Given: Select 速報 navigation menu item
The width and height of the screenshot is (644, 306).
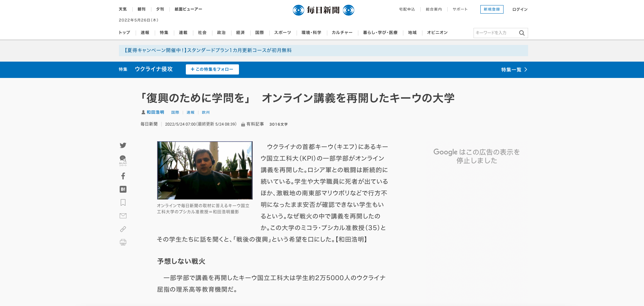Looking at the screenshot, I should tap(145, 33).
